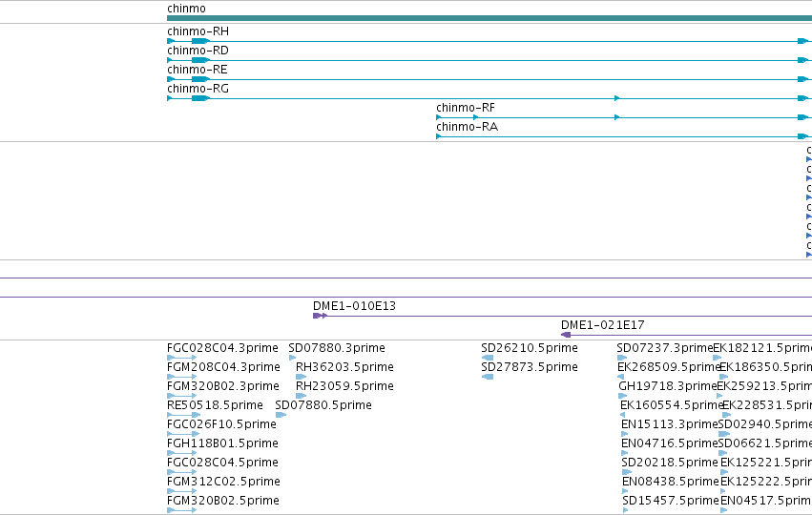Click the FGC028C04.3prime feature arrow line
The height and width of the screenshot is (515, 812).
(181, 358)
